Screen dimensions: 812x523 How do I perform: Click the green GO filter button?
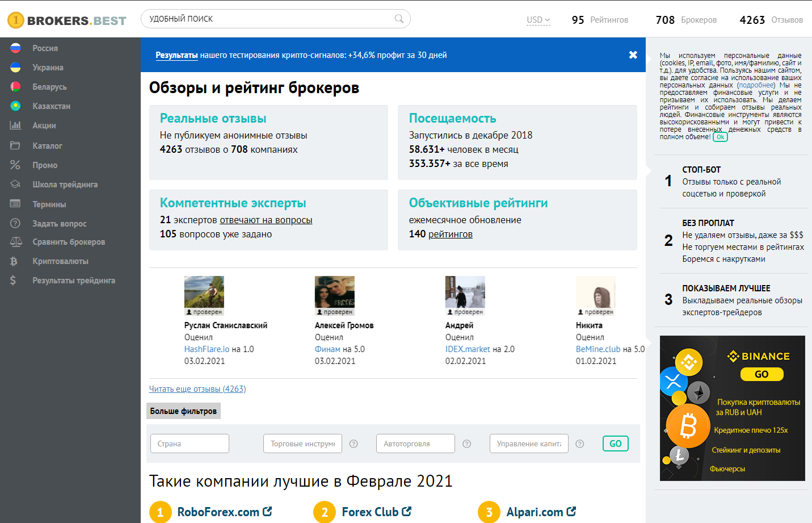pyautogui.click(x=616, y=443)
